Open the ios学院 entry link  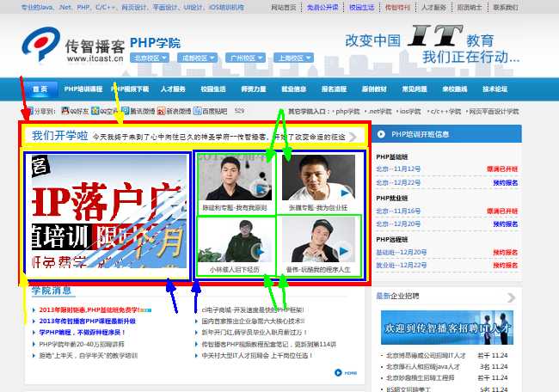(x=410, y=111)
